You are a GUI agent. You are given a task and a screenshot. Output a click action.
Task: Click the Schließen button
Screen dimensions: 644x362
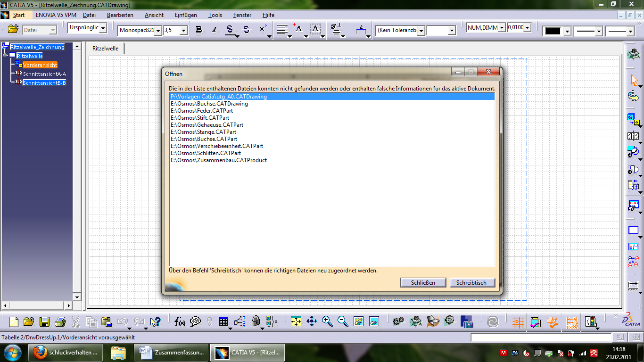pyautogui.click(x=423, y=283)
